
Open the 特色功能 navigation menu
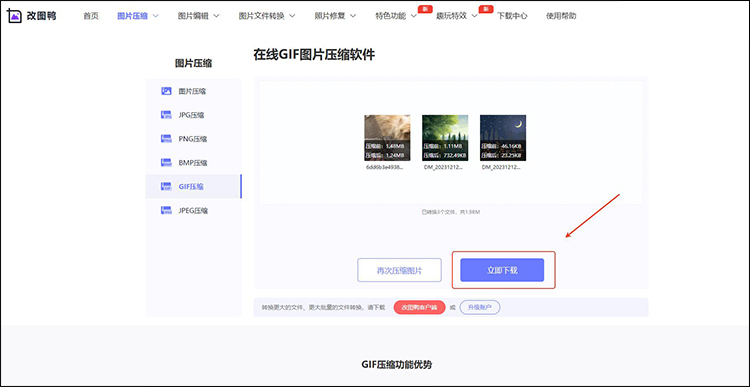pyautogui.click(x=391, y=16)
